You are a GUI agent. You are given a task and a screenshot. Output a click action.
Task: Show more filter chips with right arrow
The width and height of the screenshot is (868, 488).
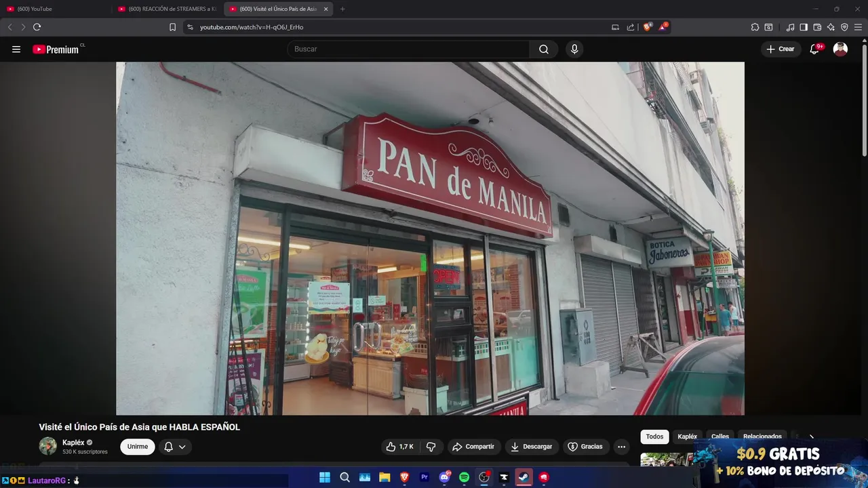[x=812, y=436]
